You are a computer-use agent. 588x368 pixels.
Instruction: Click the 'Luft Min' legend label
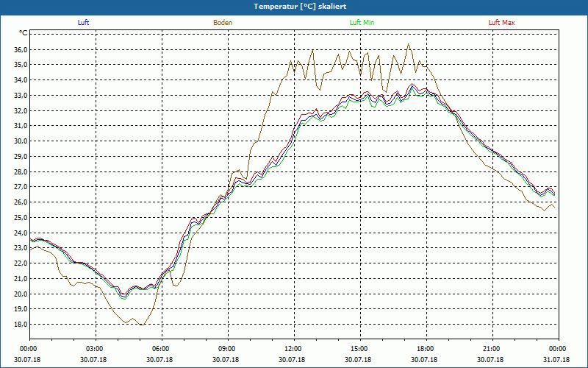pos(362,23)
